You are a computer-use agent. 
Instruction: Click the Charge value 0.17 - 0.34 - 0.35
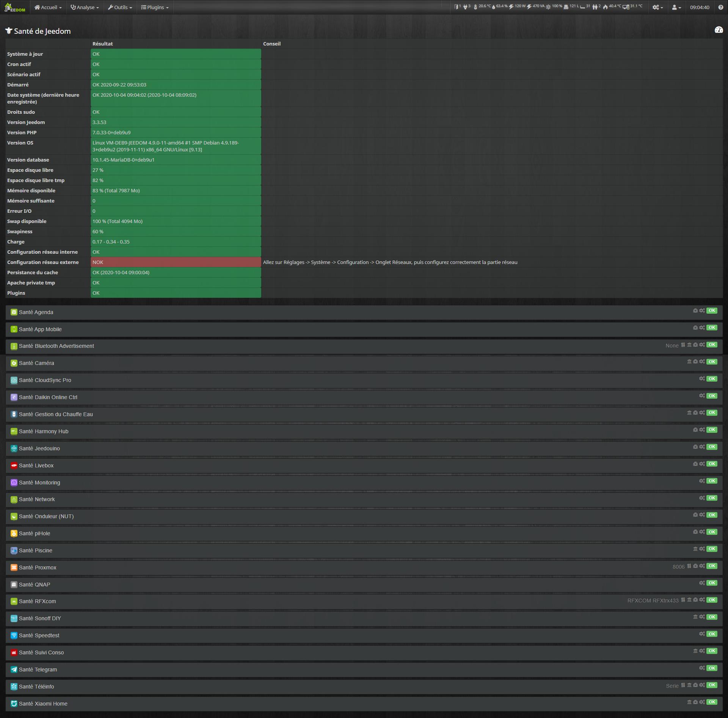(x=111, y=242)
